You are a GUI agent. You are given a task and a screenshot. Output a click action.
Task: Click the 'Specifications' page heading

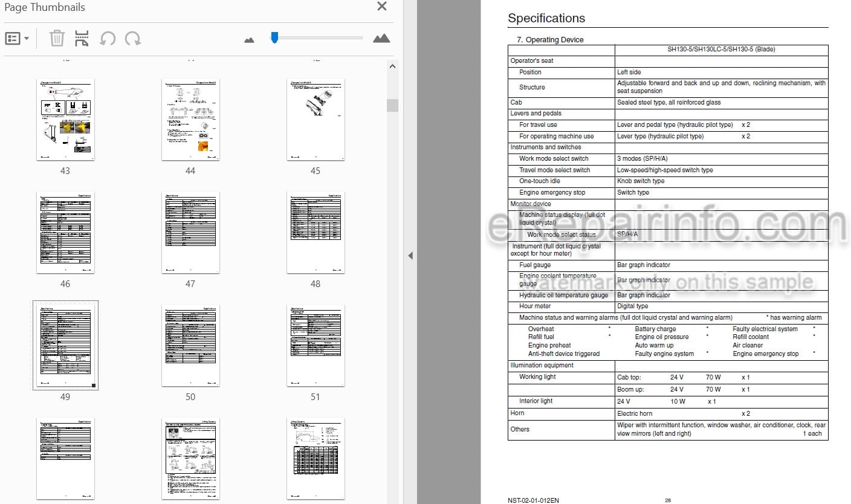546,18
